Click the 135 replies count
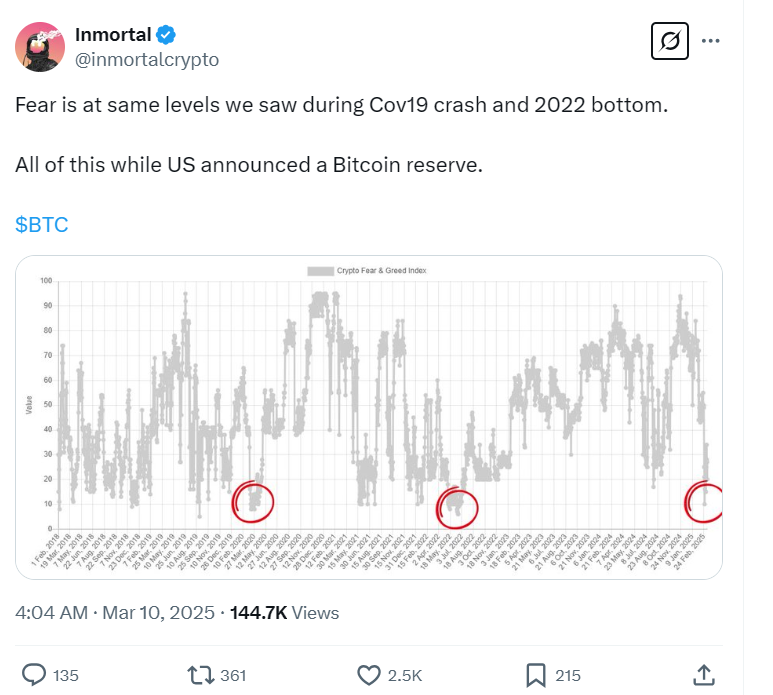The width and height of the screenshot is (773, 695). [x=65, y=675]
